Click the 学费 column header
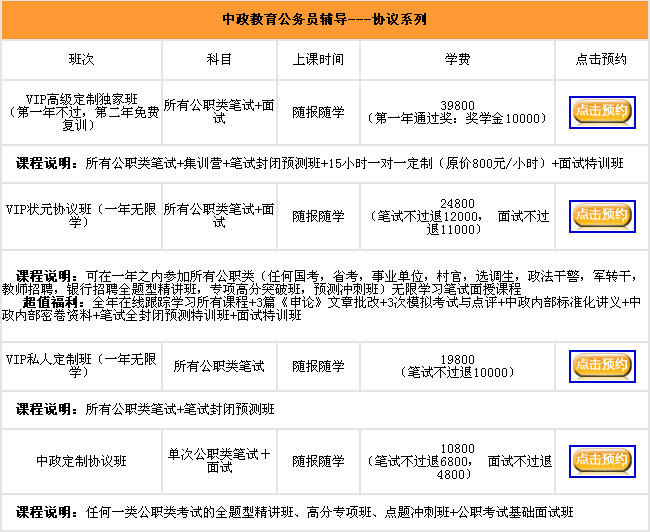The width and height of the screenshot is (650, 532). click(x=457, y=59)
